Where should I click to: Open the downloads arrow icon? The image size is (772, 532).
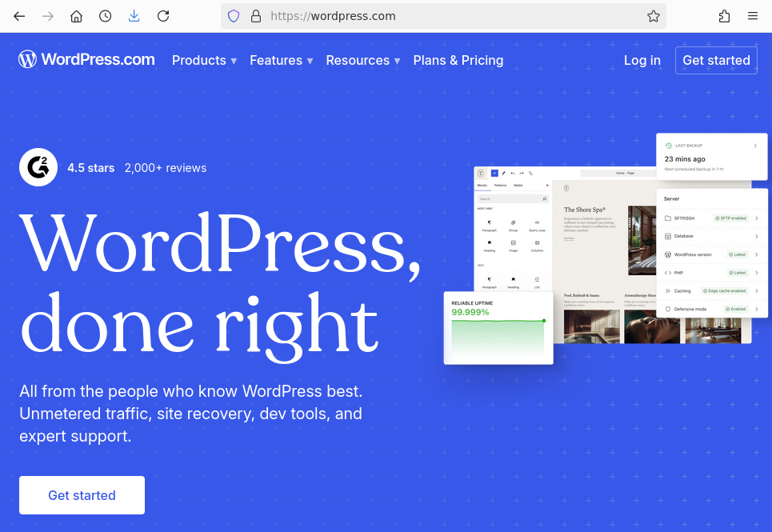(134, 16)
